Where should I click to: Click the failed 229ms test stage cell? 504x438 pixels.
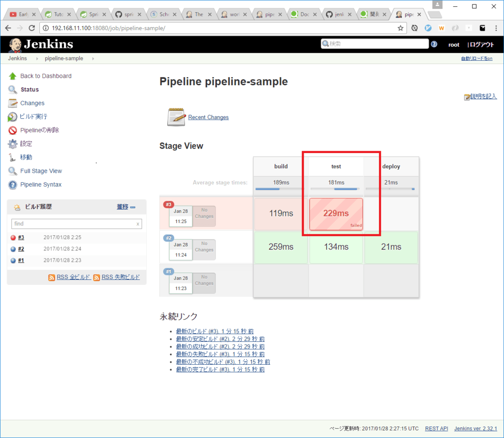tap(336, 214)
